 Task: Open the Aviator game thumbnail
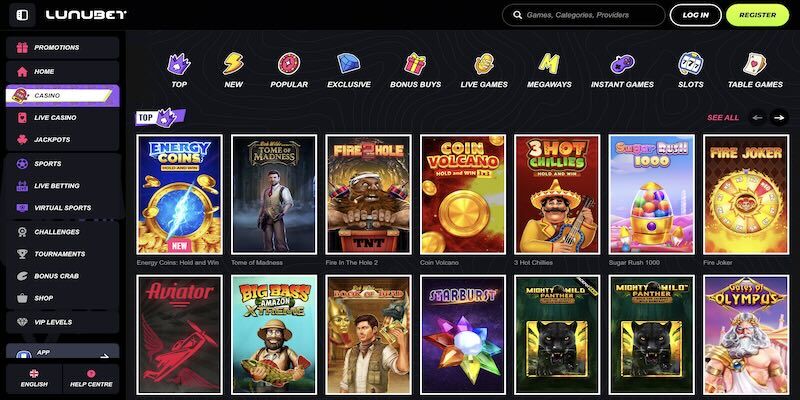pyautogui.click(x=180, y=335)
